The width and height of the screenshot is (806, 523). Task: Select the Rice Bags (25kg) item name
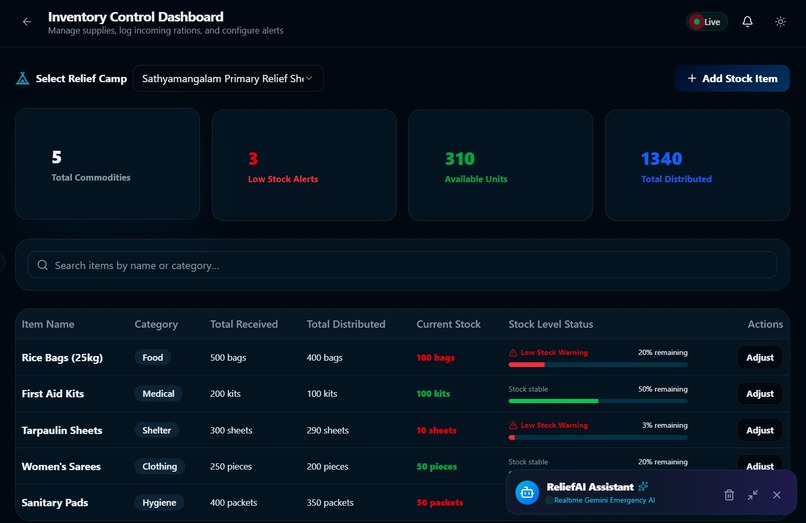(62, 357)
